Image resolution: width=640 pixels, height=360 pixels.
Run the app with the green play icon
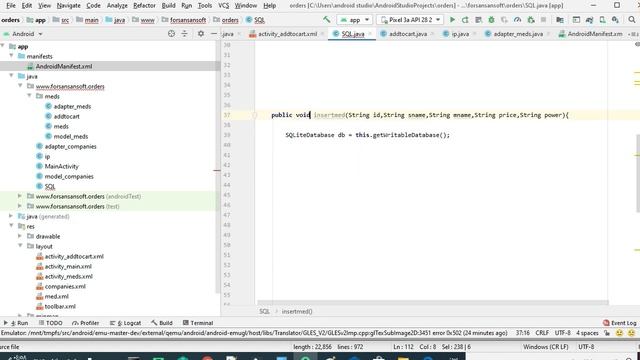452,20
